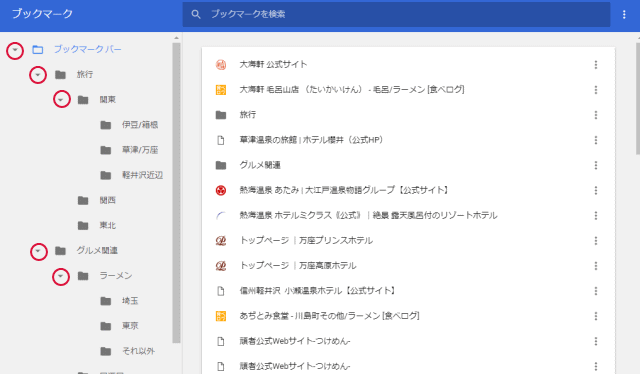Click the sidebar scrollbar up arrow
This screenshot has width=640, height=374.
[x=176, y=38]
